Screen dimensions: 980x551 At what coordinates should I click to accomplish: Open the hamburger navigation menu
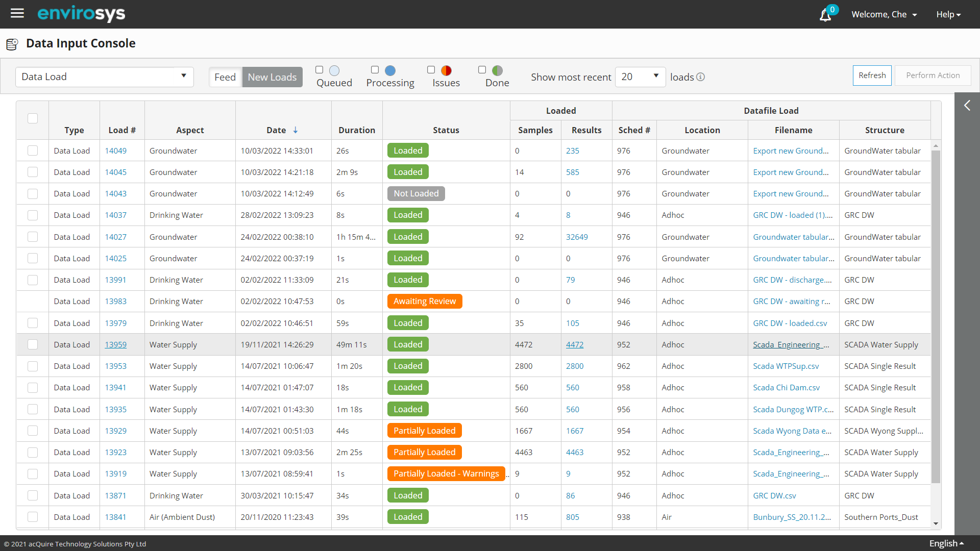coord(17,14)
